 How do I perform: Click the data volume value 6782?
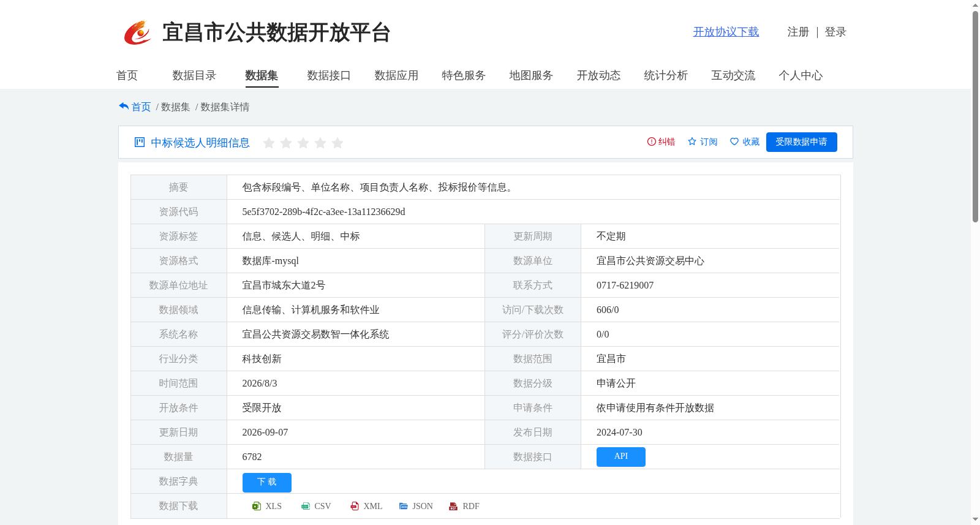click(252, 457)
